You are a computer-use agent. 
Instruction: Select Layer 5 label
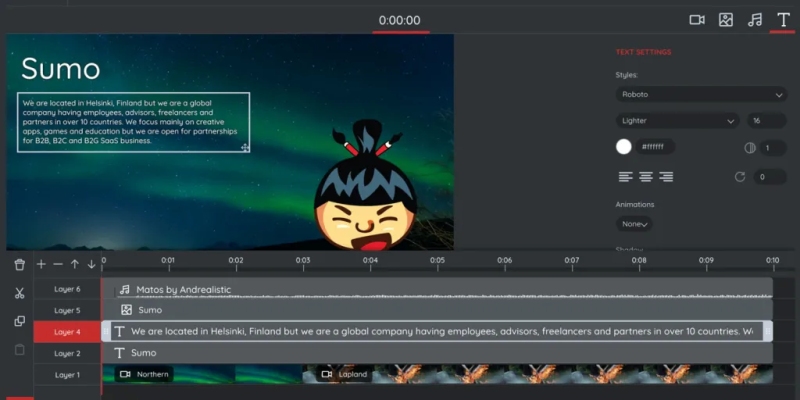pos(67,311)
